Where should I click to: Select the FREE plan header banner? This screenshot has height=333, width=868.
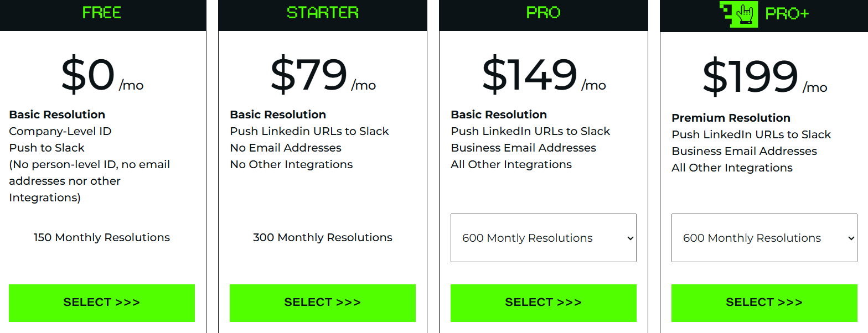(102, 15)
